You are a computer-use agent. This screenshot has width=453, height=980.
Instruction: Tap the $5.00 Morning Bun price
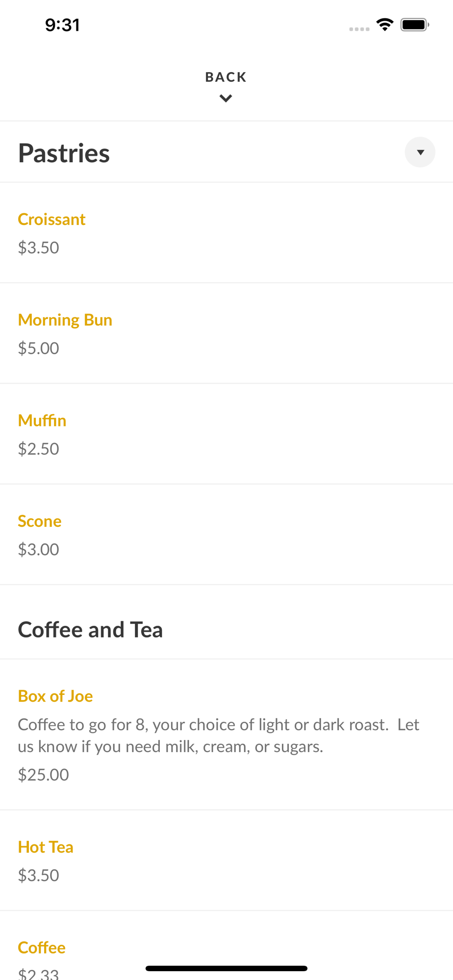[x=39, y=348]
